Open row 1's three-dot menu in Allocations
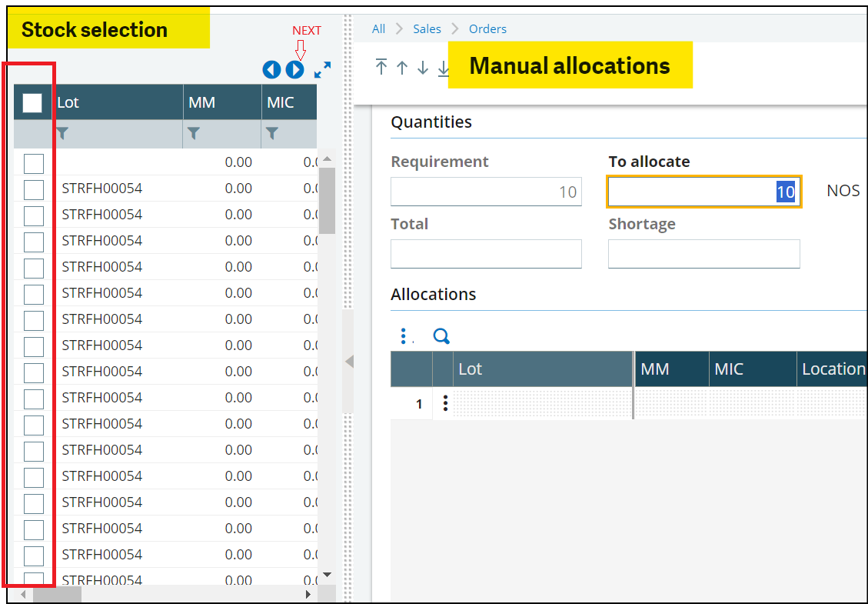 click(x=445, y=403)
